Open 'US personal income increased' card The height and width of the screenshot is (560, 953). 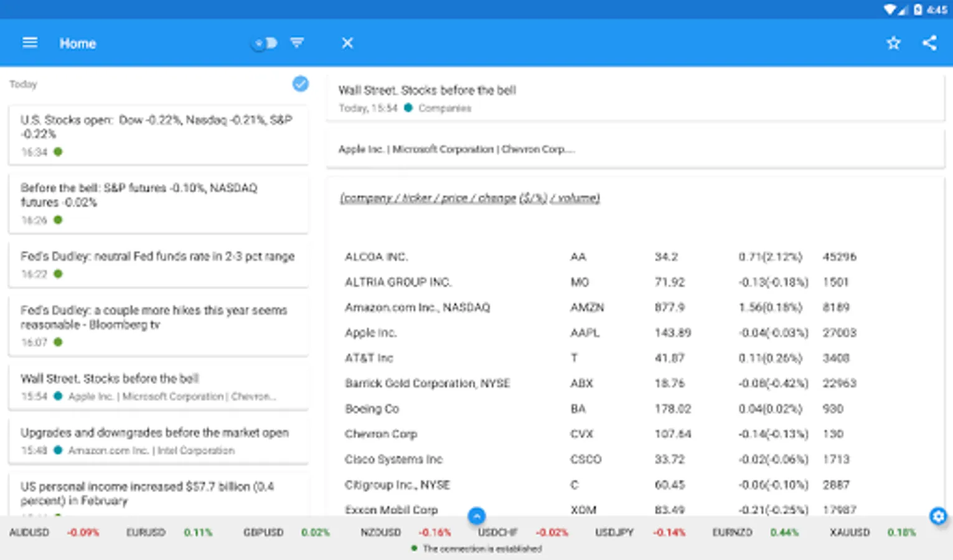(158, 494)
